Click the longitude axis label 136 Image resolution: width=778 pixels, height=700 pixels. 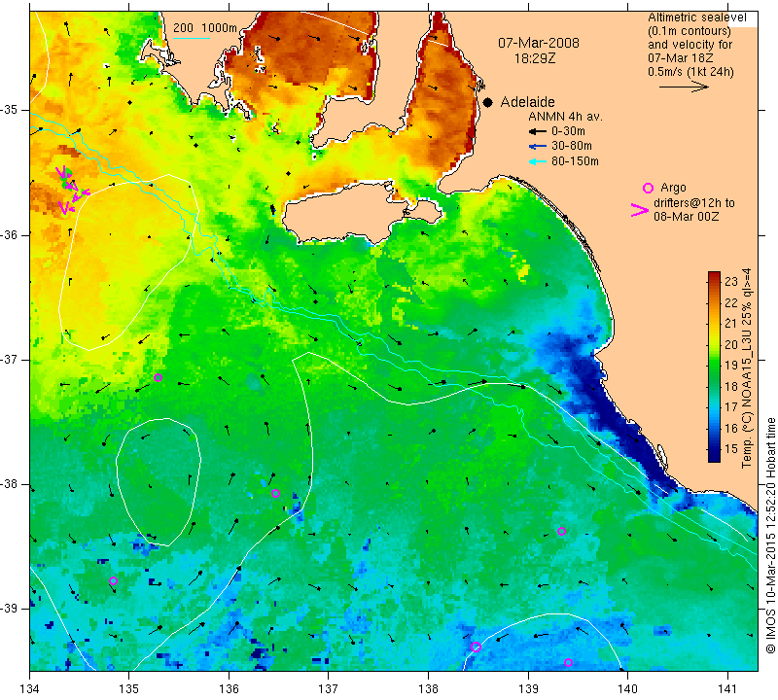click(x=229, y=689)
